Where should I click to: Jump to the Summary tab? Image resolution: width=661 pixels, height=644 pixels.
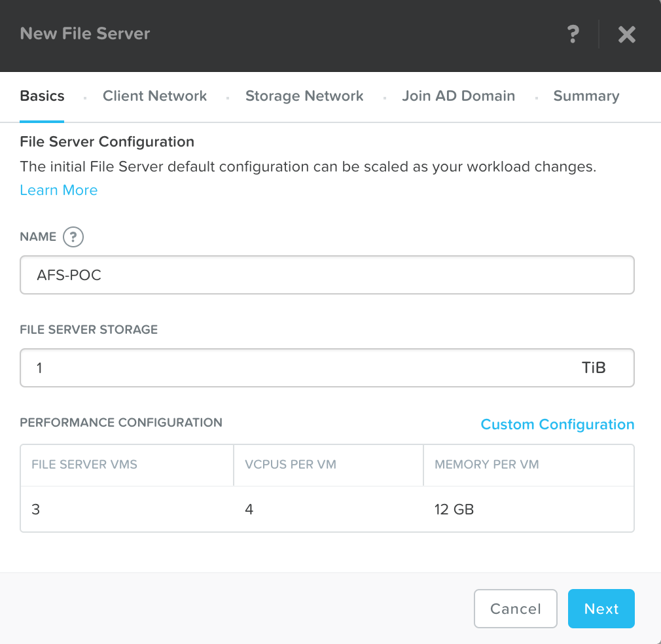[586, 96]
